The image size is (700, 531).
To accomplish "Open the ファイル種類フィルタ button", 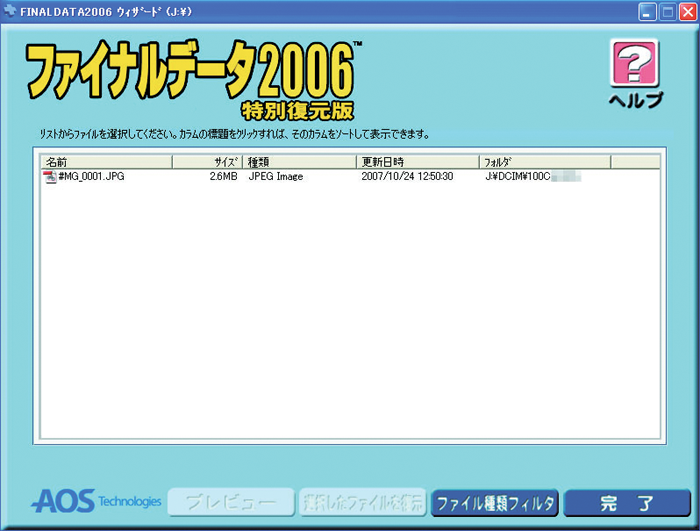I will click(x=495, y=503).
